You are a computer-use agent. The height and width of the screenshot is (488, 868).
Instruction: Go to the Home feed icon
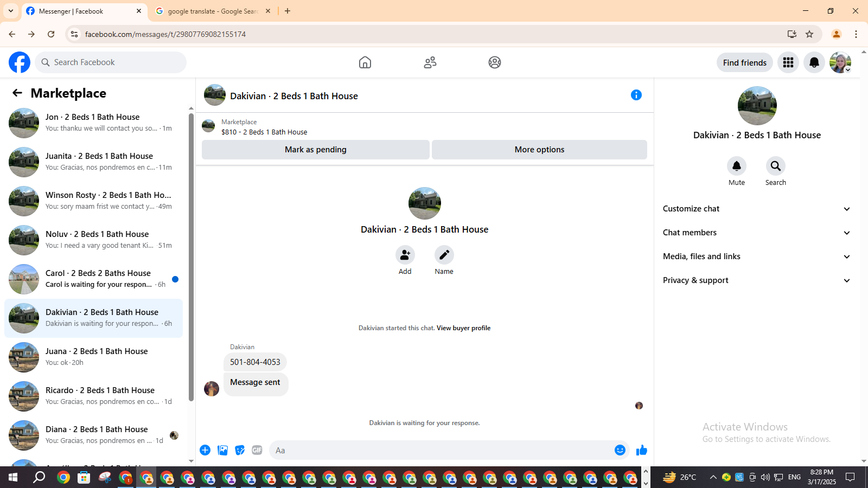click(x=365, y=62)
